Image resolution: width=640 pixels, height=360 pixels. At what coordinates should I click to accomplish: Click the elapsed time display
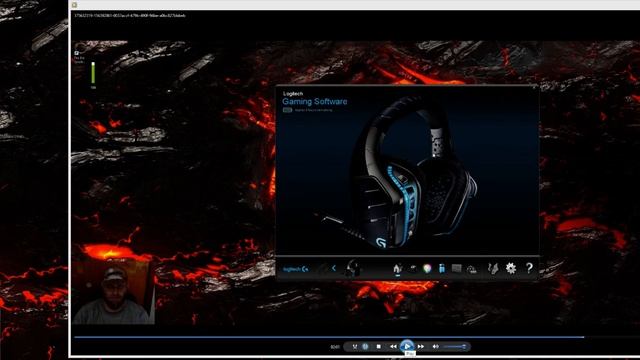(x=335, y=347)
